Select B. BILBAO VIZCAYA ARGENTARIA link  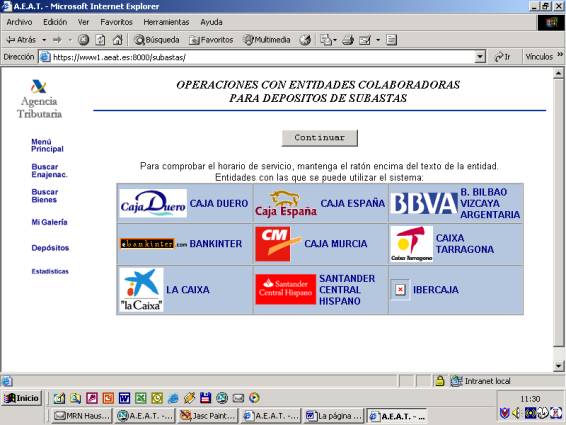490,203
